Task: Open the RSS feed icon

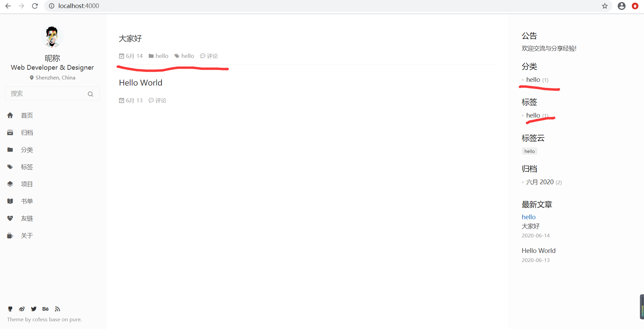Action: pos(58,309)
